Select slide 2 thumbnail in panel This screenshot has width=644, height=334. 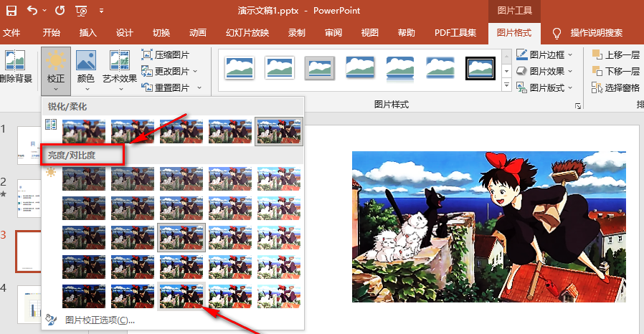(29, 199)
